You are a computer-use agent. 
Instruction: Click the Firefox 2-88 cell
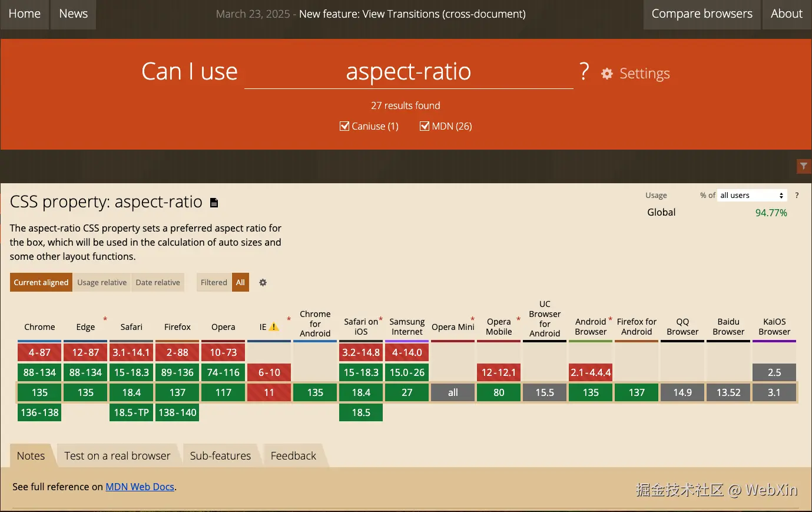[x=177, y=352]
